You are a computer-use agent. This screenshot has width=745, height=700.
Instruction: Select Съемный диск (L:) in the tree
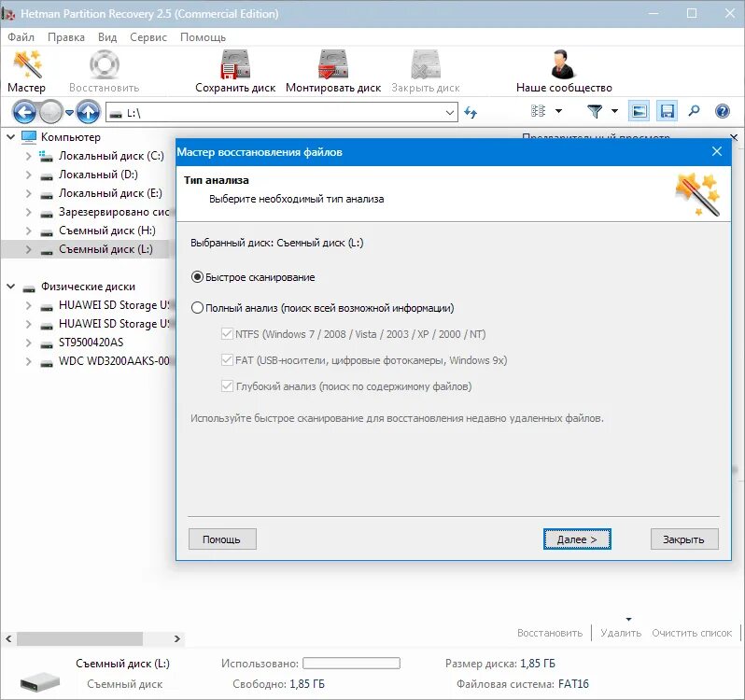(x=105, y=249)
